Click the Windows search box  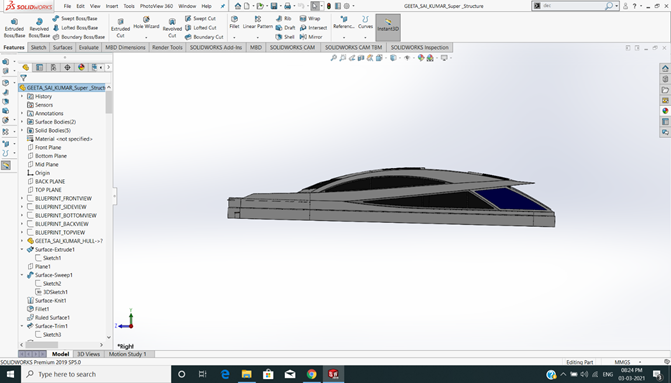pyautogui.click(x=96, y=374)
